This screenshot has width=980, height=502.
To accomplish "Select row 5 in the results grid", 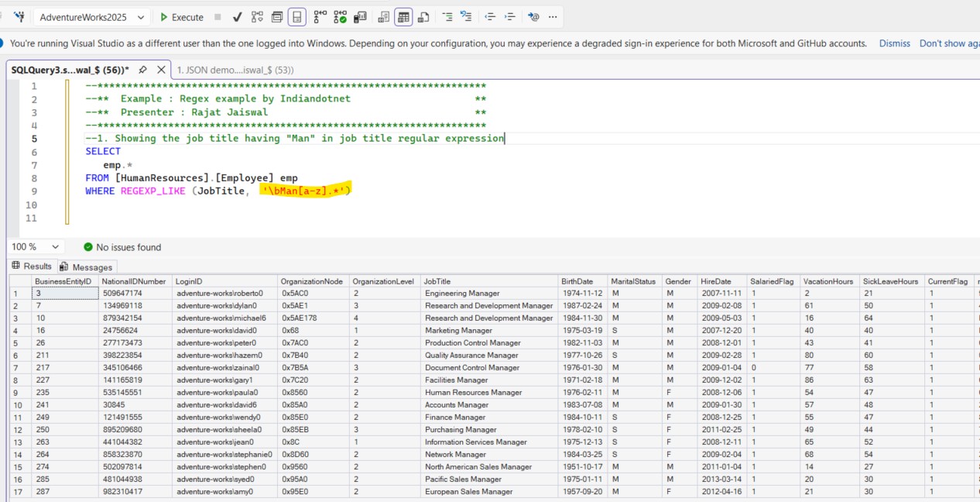I will pyautogui.click(x=16, y=342).
